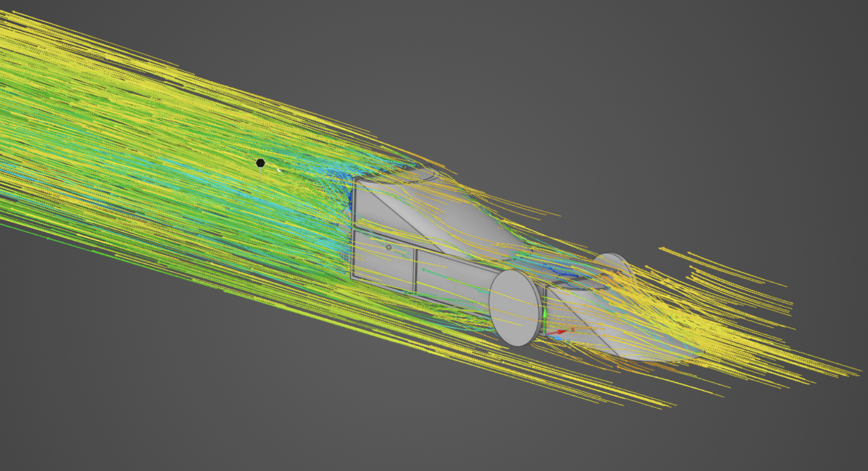
Task: Click the red X axis arrow
Action: tap(557, 332)
